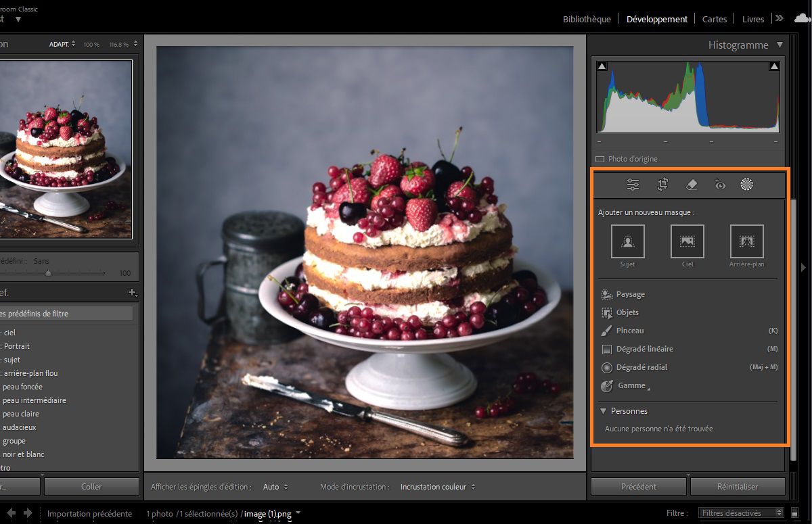Select the Masking tool icon
Viewport: 812px width, 524px height.
[x=747, y=184]
